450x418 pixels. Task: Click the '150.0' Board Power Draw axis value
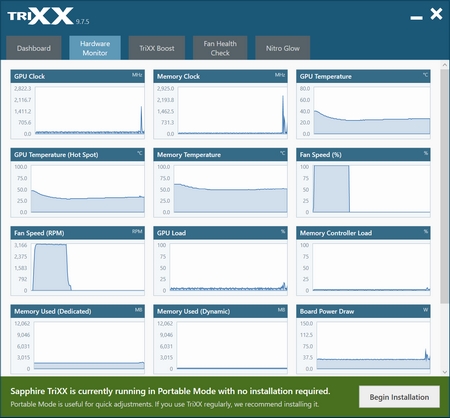(306, 323)
